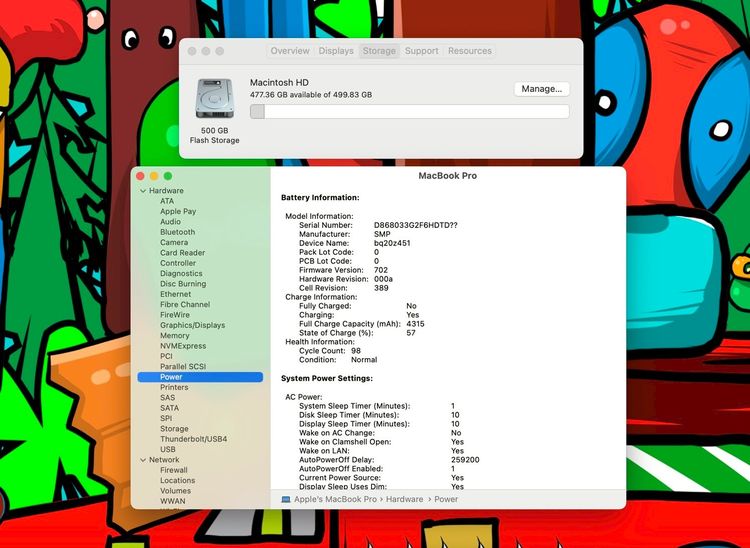Viewport: 750px width, 548px height.
Task: Select Volumes under Network
Action: tap(175, 491)
